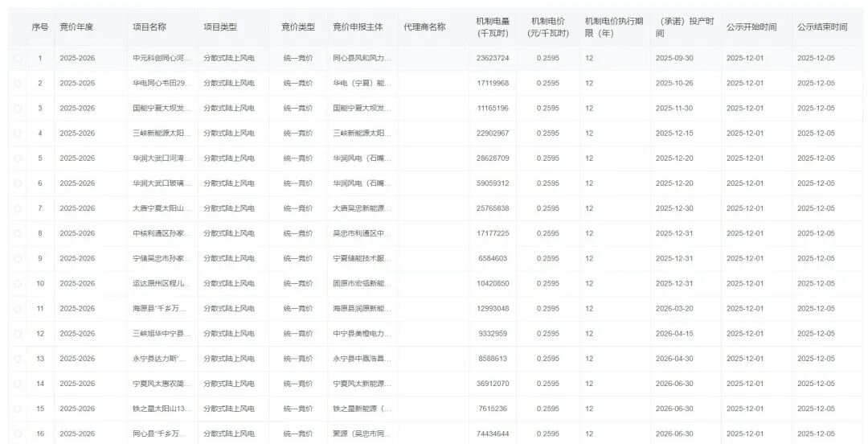
Task: Click truncated applicant 铁之星新能源 in row 15
Action: point(362,409)
